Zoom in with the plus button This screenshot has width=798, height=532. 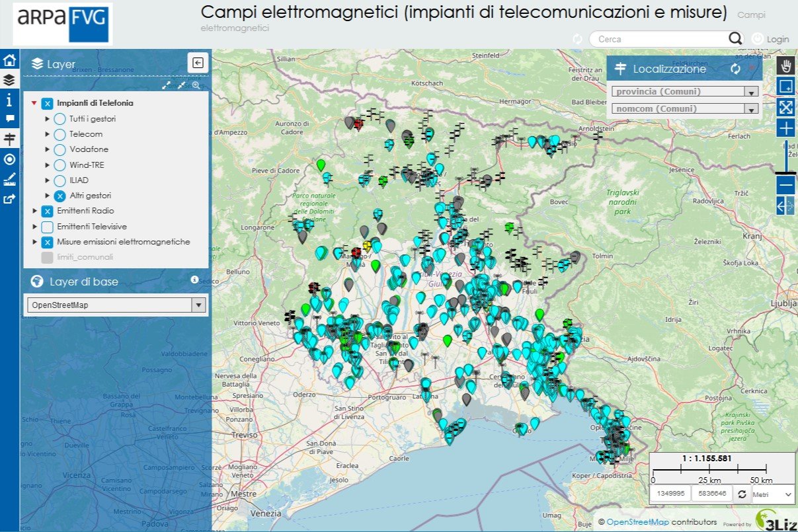(786, 128)
